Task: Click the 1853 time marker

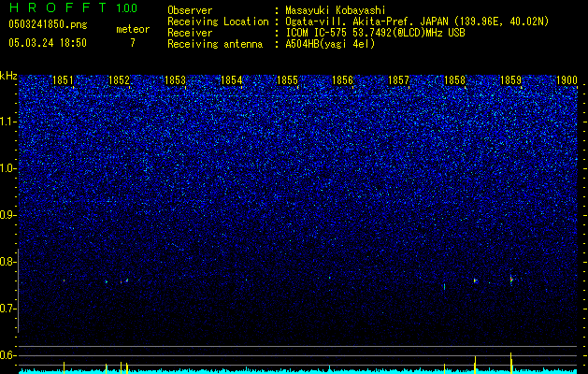Action: pos(175,80)
